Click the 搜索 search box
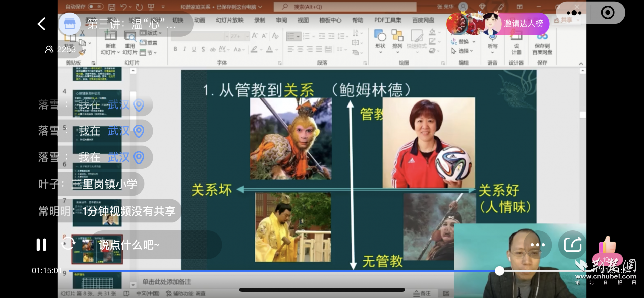The width and height of the screenshot is (644, 298). [x=345, y=7]
